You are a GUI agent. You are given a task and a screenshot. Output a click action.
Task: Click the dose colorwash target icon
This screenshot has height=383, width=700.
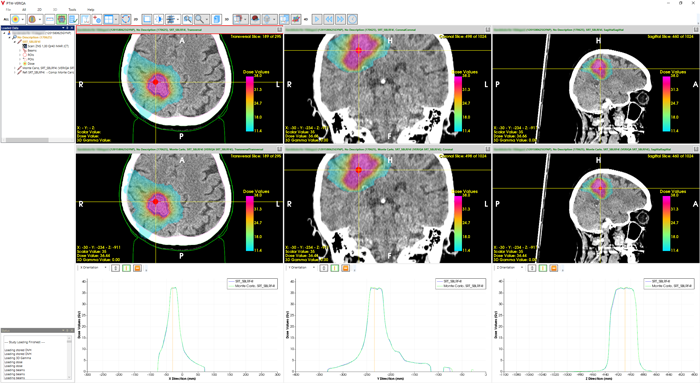click(16, 19)
